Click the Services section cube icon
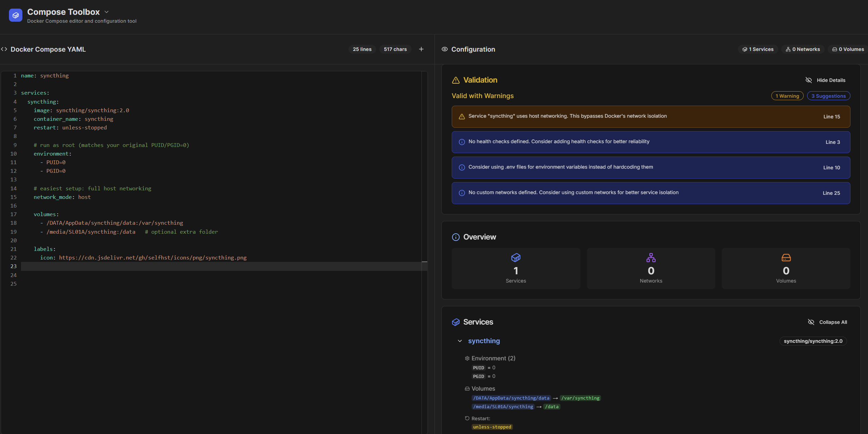This screenshot has height=434, width=868. click(x=456, y=322)
